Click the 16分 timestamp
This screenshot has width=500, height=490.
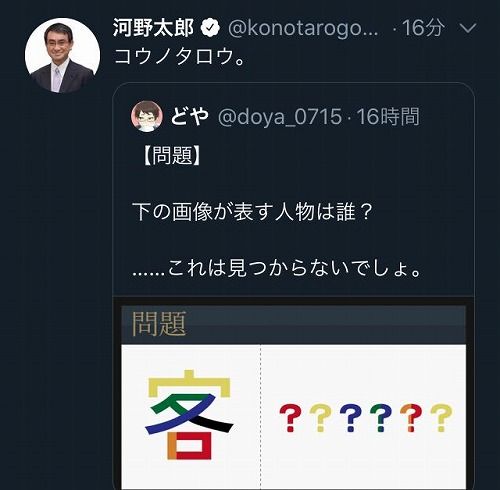pos(423,28)
